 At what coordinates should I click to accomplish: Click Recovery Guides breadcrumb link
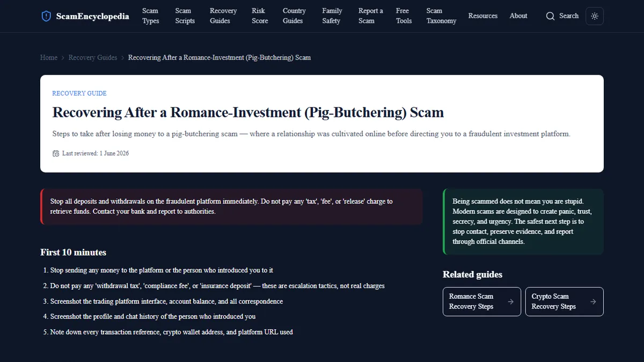pyautogui.click(x=93, y=57)
